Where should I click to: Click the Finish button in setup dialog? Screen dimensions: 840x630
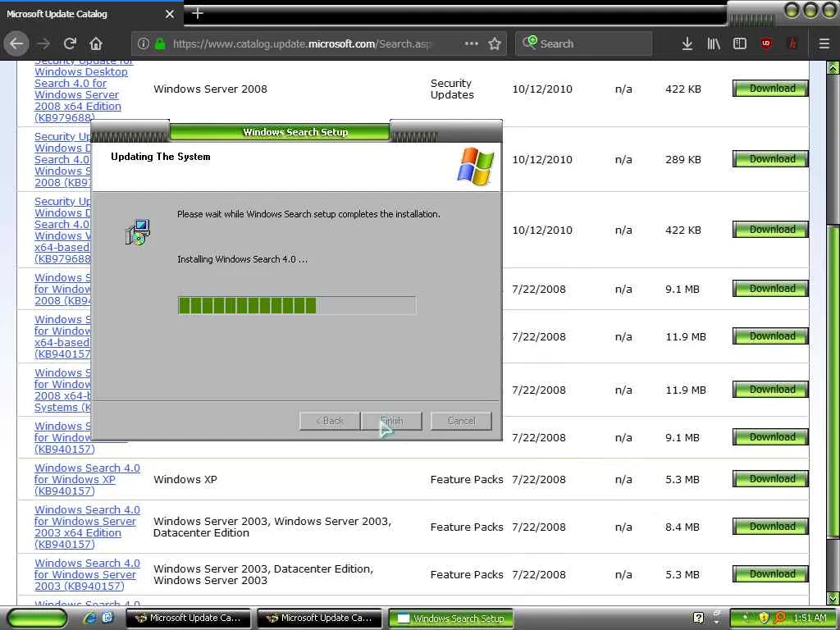coord(391,421)
